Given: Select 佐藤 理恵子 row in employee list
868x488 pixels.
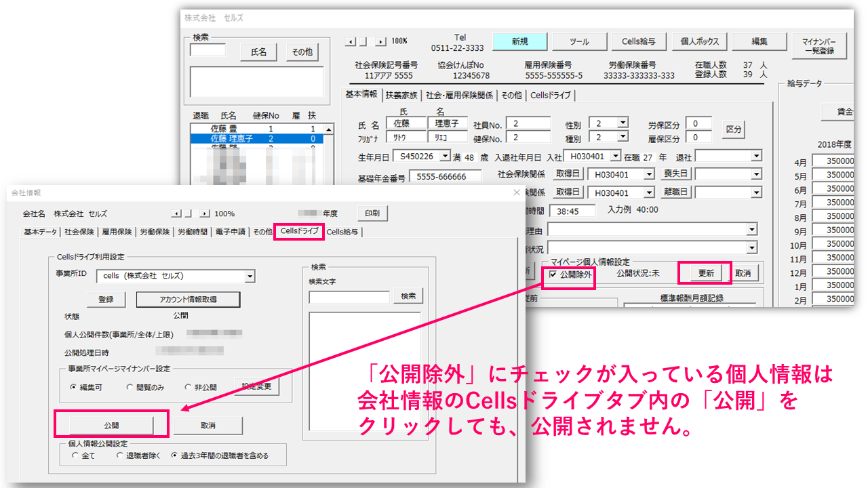Looking at the screenshot, I should (258, 138).
